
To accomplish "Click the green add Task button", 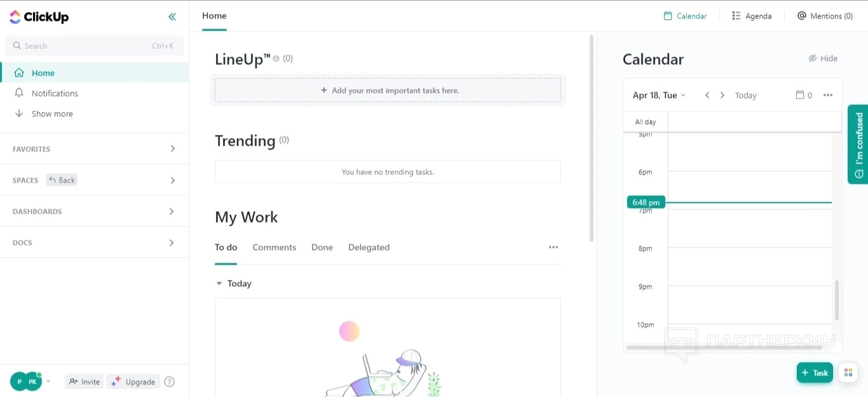I will [814, 373].
